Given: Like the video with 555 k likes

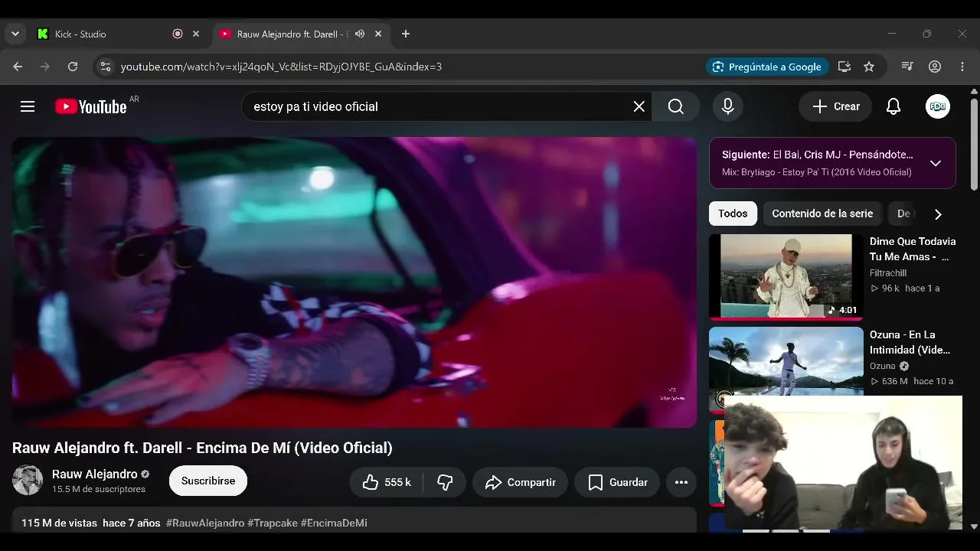Looking at the screenshot, I should point(387,482).
